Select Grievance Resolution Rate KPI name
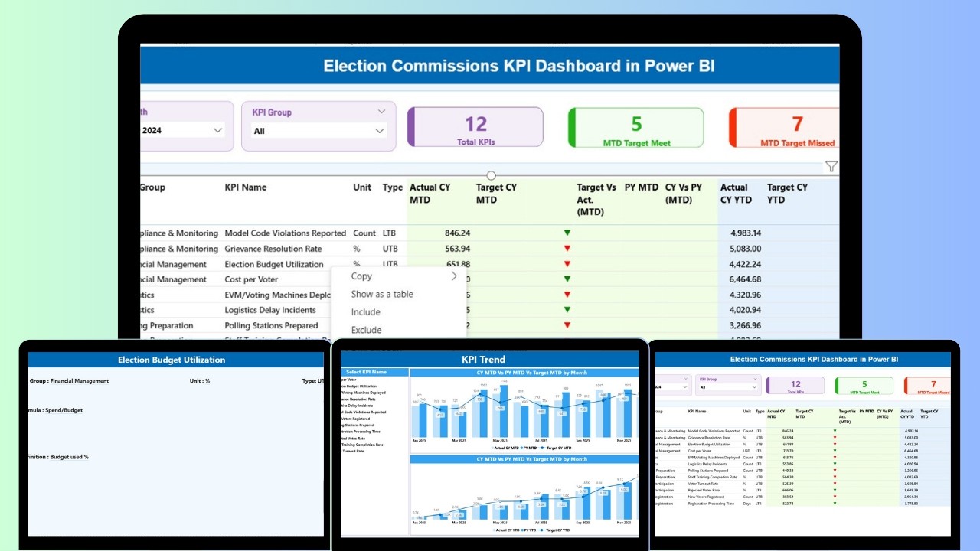 (273, 249)
